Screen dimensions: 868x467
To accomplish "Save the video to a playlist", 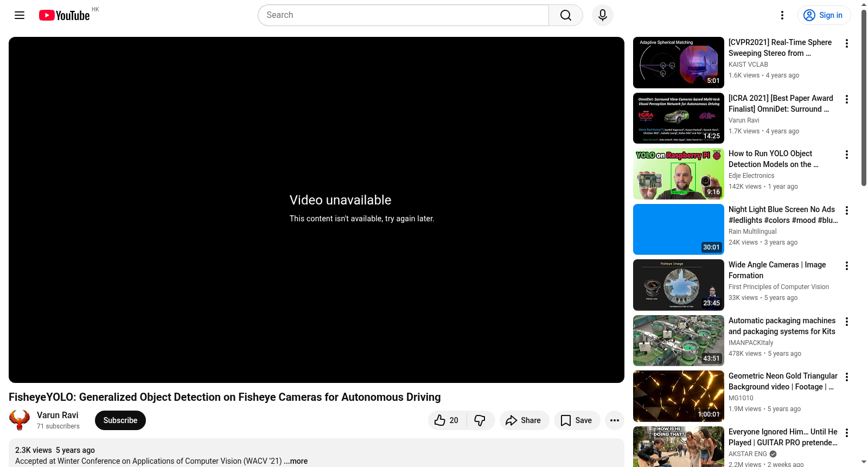I will click(577, 420).
